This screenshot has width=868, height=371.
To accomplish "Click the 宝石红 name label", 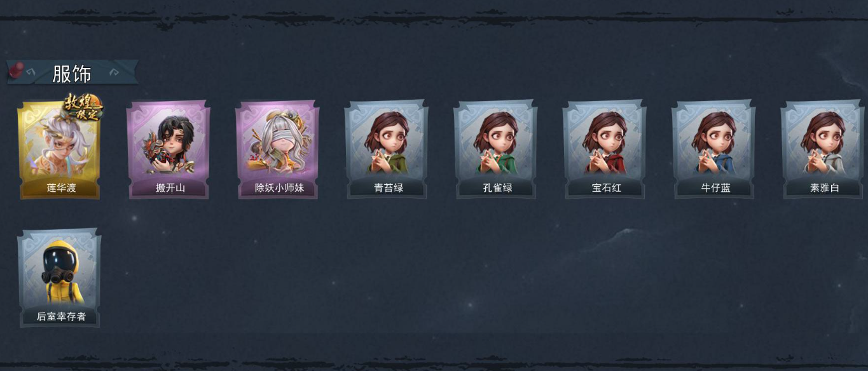I will (607, 188).
